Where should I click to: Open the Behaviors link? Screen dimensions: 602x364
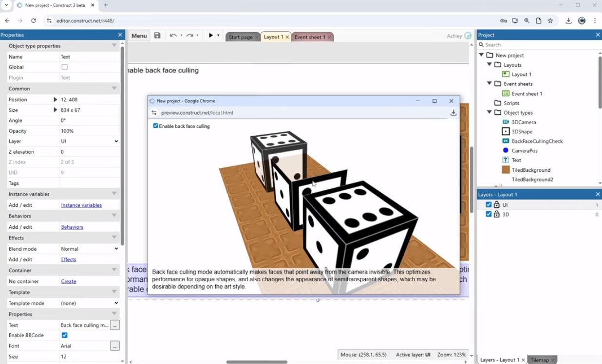[72, 227]
